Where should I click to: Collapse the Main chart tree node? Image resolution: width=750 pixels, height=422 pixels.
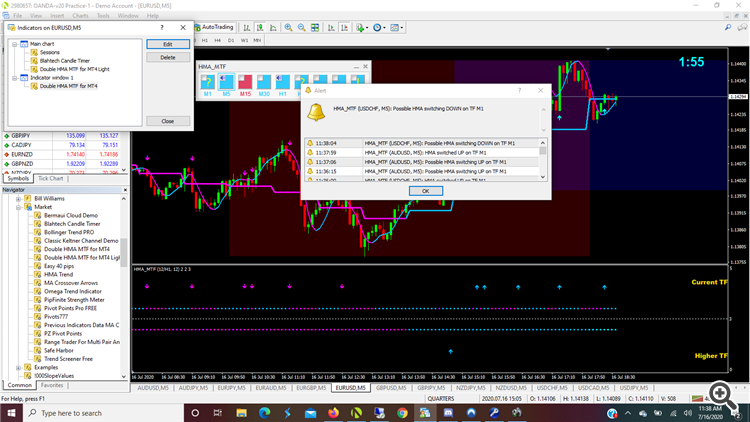[x=14, y=44]
